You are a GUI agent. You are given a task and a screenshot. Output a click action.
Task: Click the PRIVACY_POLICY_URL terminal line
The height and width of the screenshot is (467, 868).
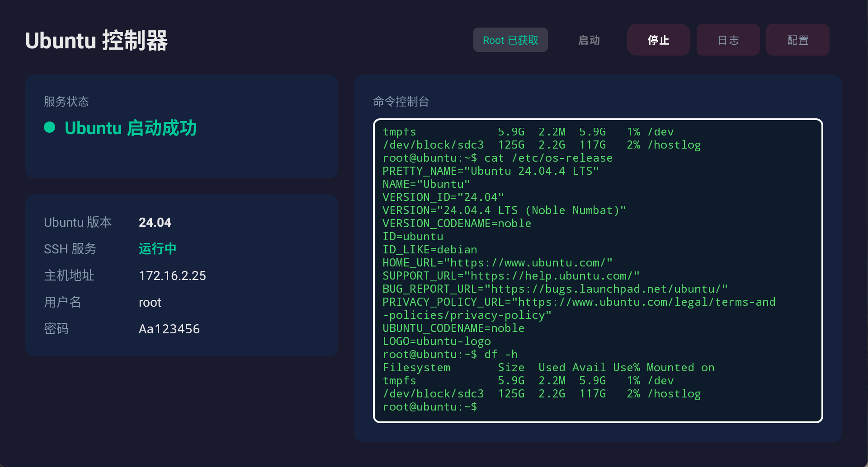pos(579,302)
